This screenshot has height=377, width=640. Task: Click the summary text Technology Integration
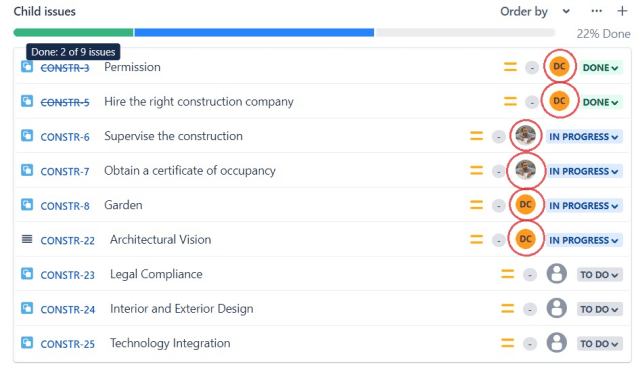click(x=170, y=343)
